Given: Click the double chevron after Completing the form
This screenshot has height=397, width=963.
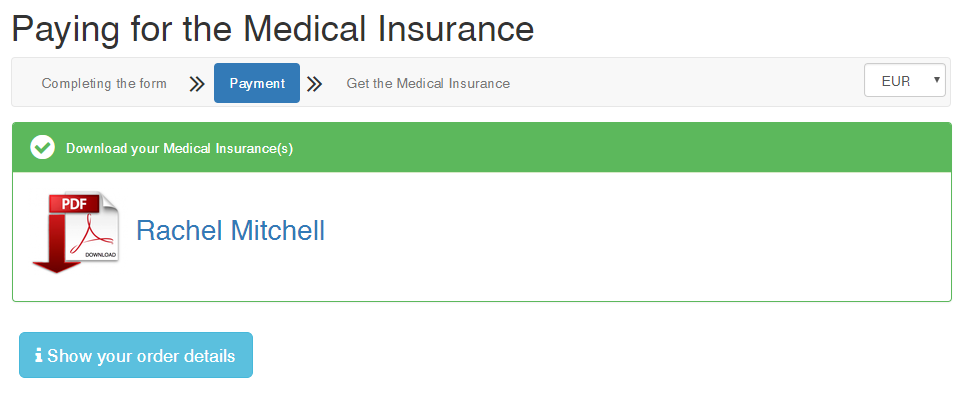Looking at the screenshot, I should coord(197,84).
